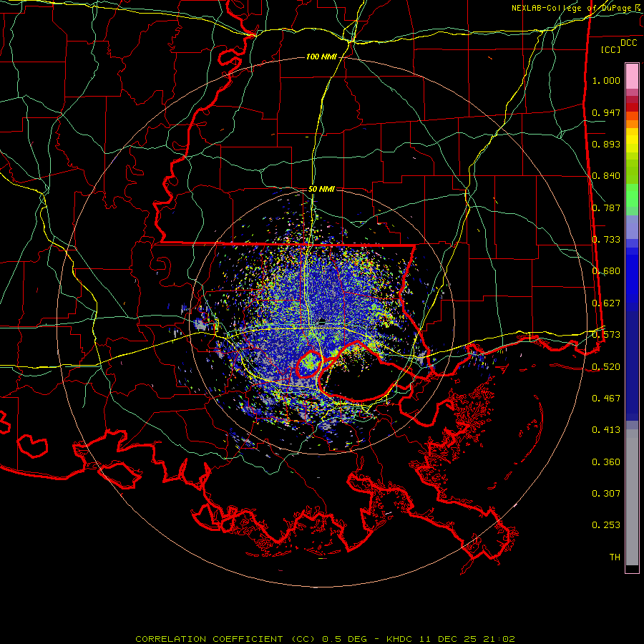
Task: Click the 0.893 legend value
Action: coord(606,144)
